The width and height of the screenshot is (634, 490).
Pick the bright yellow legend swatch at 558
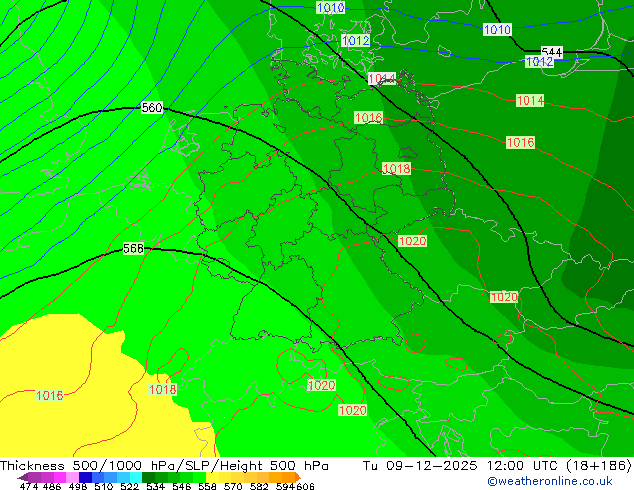tap(212, 477)
